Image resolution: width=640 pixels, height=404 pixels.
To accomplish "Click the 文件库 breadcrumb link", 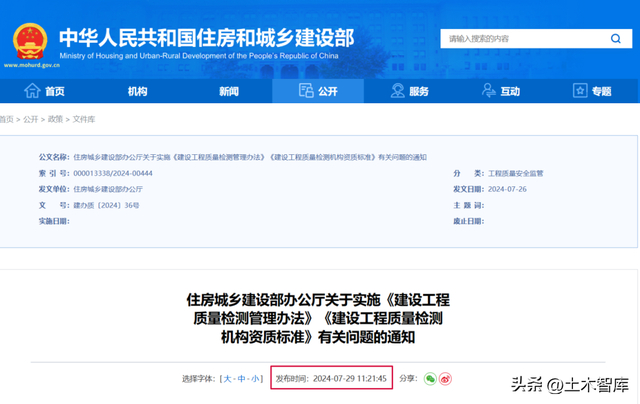I will [84, 119].
